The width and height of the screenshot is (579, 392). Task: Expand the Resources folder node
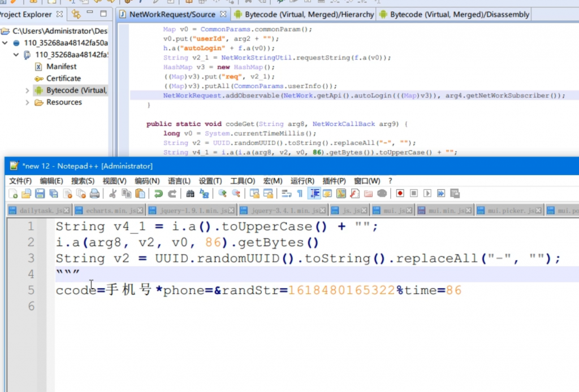28,102
